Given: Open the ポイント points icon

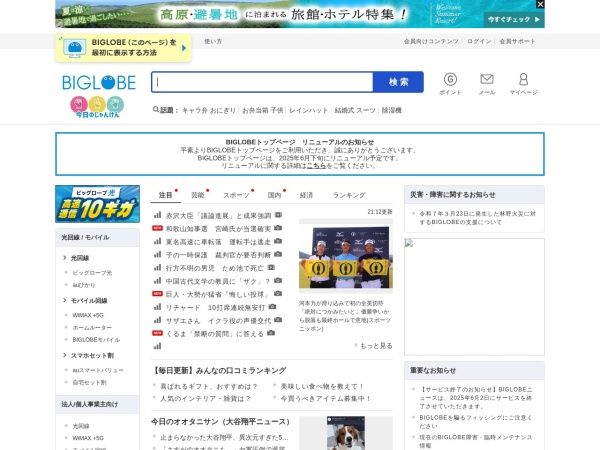Looking at the screenshot, I should coord(450,84).
